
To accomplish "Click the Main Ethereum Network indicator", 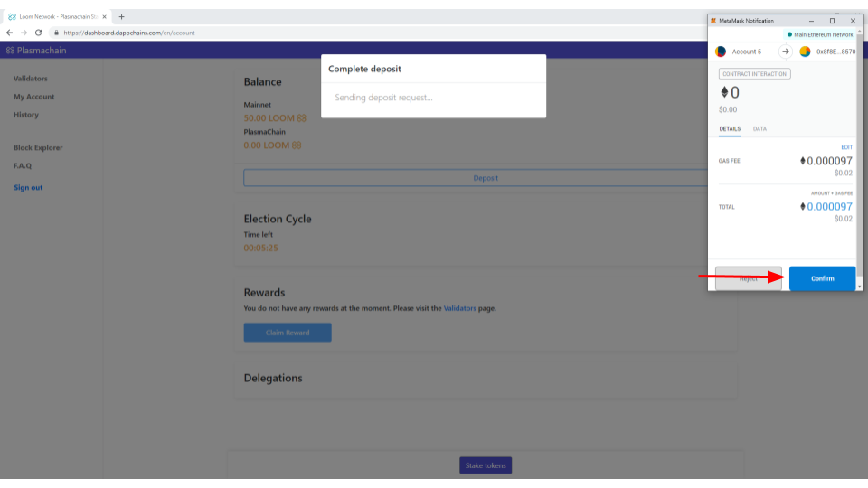I will 820,34.
